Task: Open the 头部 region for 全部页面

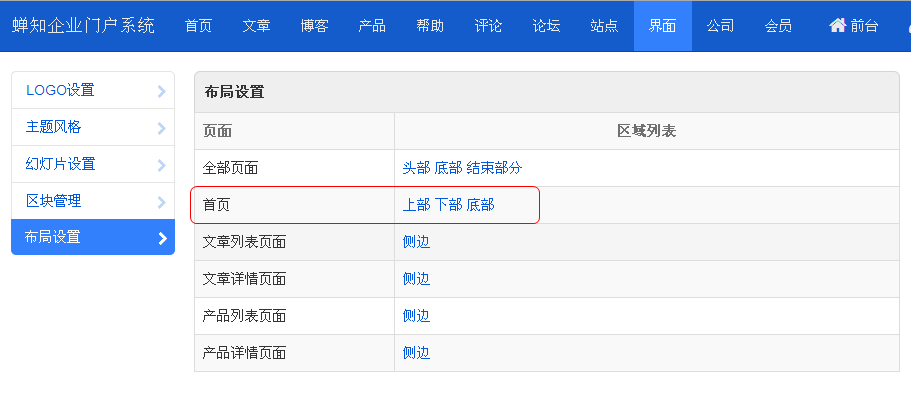Action: [x=417, y=168]
